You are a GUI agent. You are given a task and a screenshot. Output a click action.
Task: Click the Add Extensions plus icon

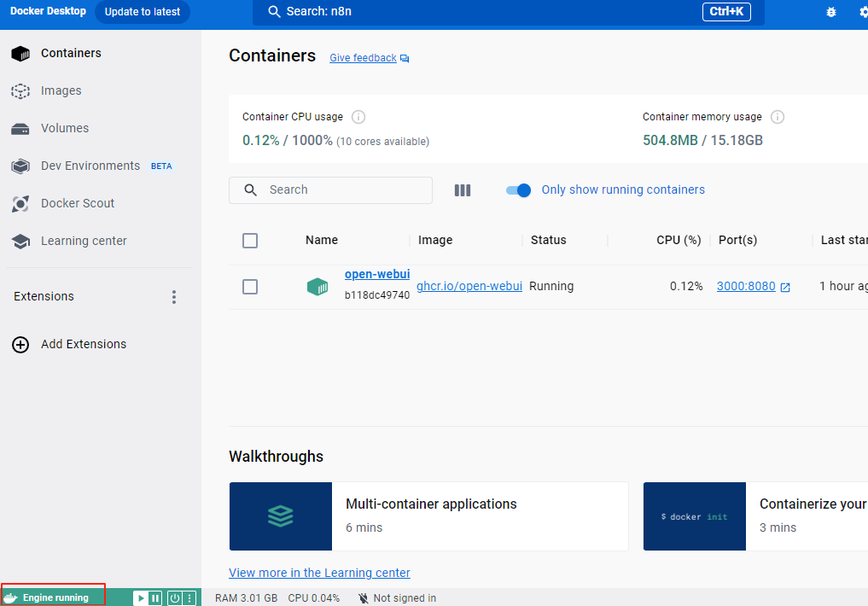20,345
